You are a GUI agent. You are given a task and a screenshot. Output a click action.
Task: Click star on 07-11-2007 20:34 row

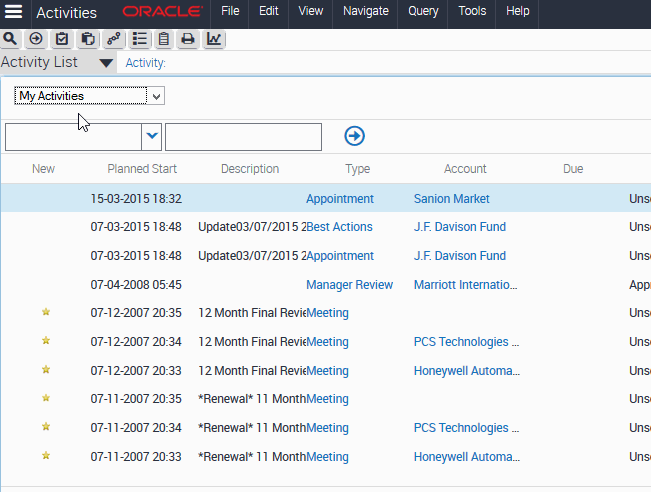coord(46,426)
